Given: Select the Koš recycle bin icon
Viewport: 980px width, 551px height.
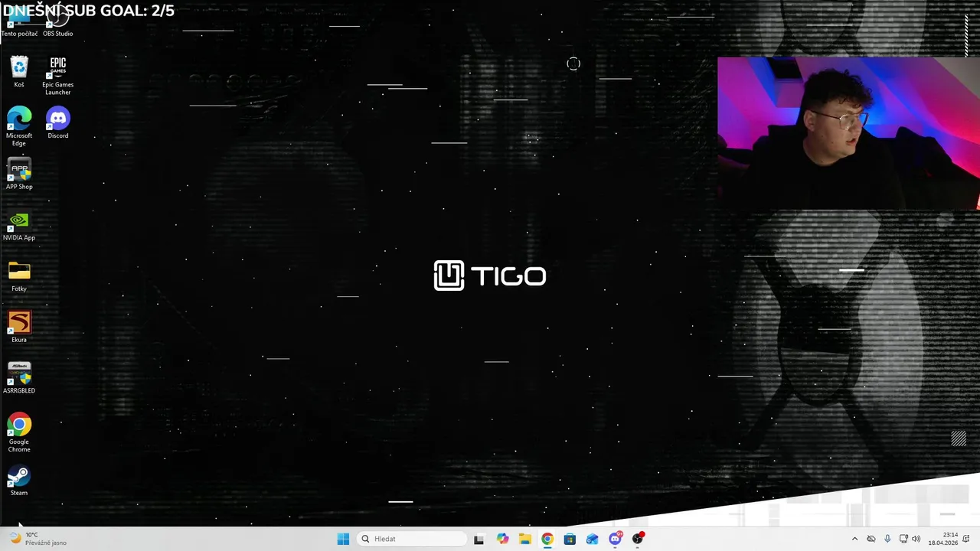Looking at the screenshot, I should [19, 72].
